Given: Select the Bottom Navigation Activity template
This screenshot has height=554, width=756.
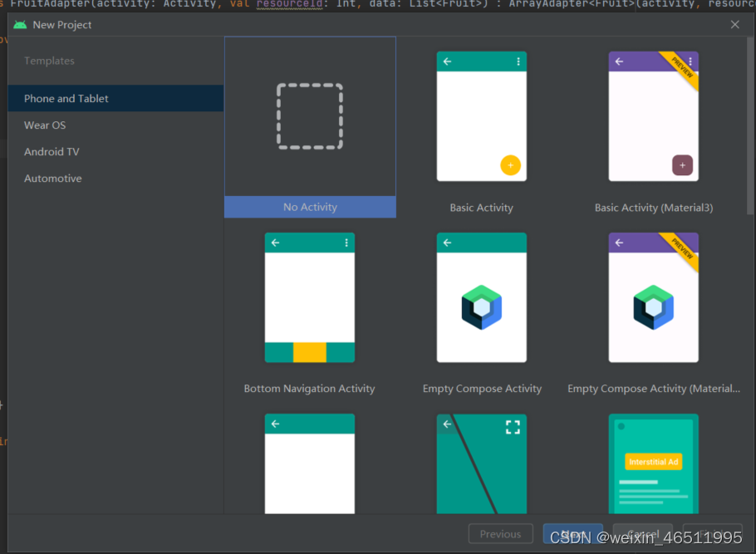Looking at the screenshot, I should (x=310, y=297).
